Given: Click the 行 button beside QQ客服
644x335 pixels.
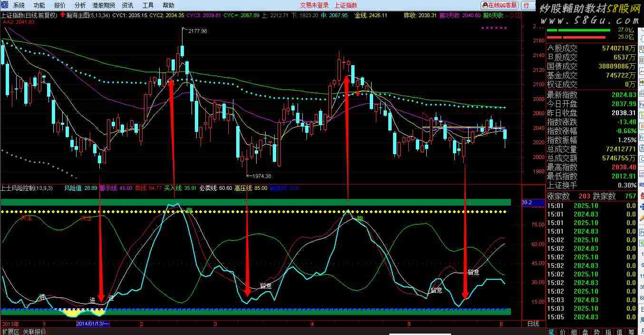Looking at the screenshot, I should pos(527,6).
